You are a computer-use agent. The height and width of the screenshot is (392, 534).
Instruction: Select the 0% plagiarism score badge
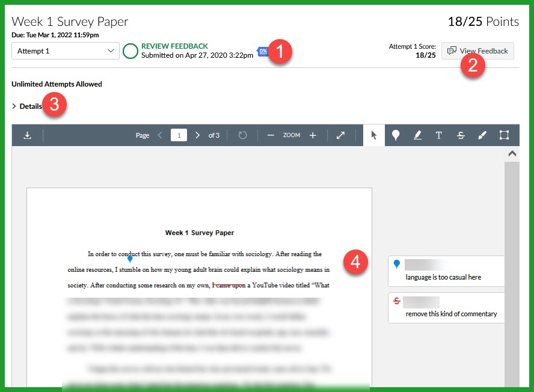tap(262, 51)
